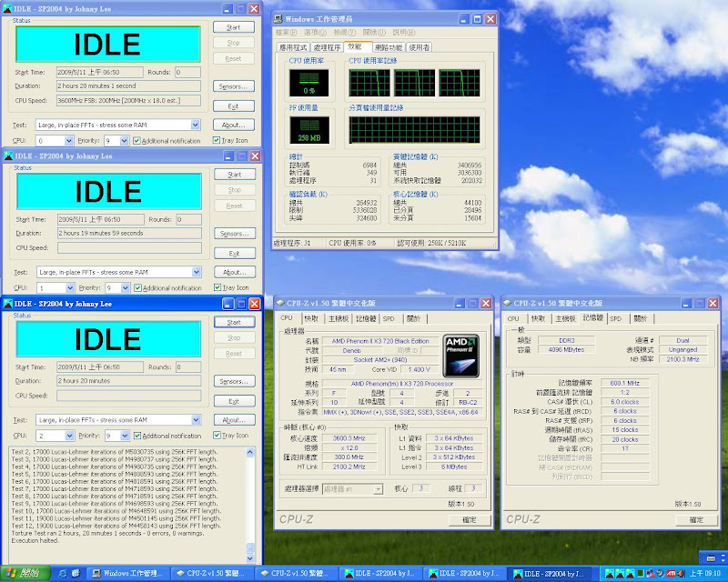This screenshot has width=728, height=582.
Task: Click the SP2004 icon in the topmost IDLE window title bar
Action: [x=7, y=7]
